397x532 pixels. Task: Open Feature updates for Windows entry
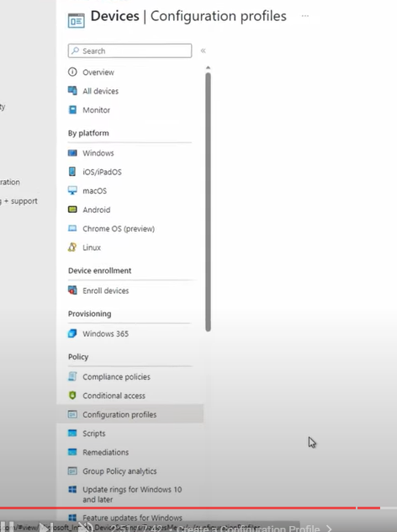pos(132,518)
